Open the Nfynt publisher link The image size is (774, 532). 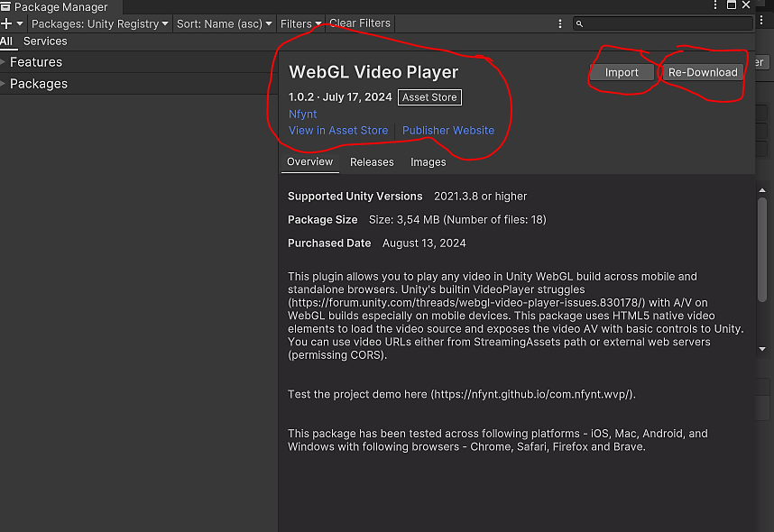coord(302,114)
